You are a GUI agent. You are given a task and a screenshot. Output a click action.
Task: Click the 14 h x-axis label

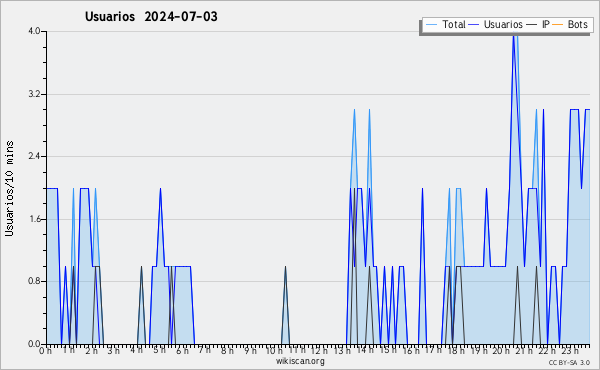click(x=365, y=350)
